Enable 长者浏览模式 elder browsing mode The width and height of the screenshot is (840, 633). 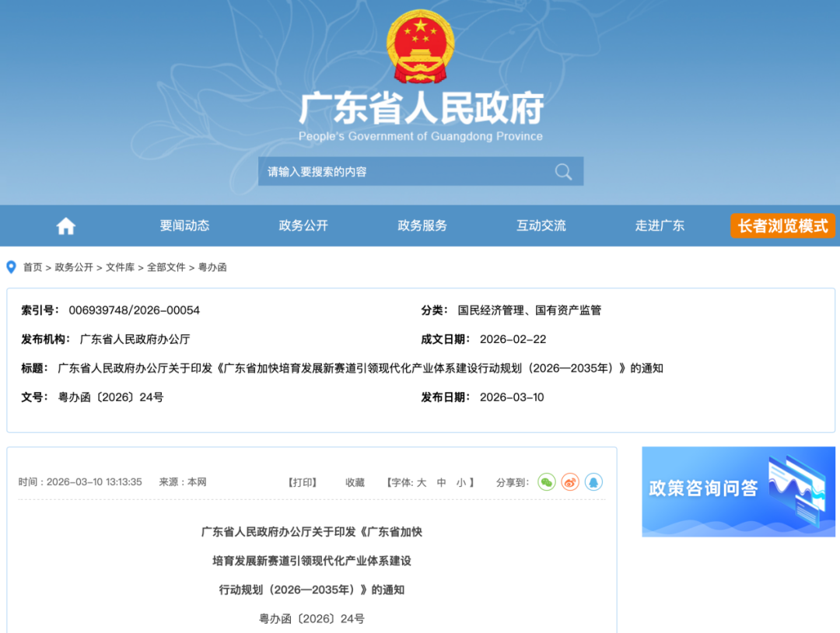[782, 226]
